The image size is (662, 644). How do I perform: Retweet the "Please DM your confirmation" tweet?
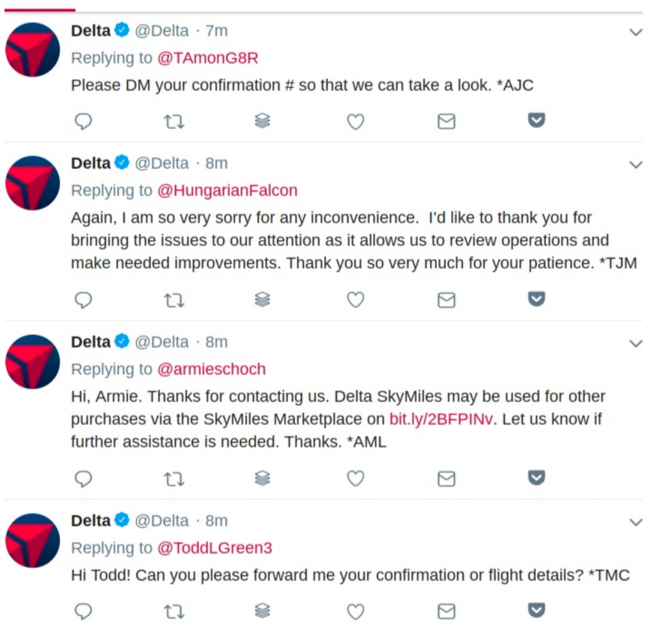click(x=174, y=122)
